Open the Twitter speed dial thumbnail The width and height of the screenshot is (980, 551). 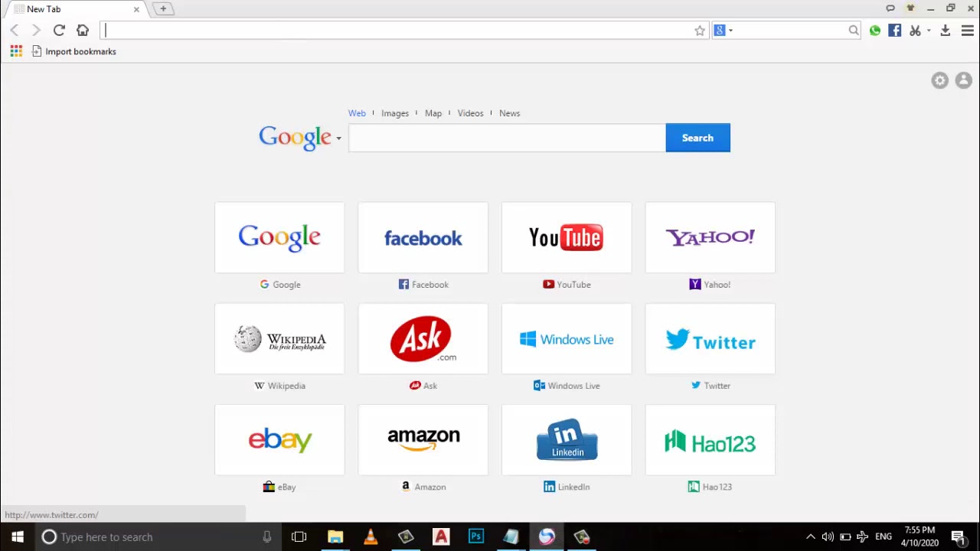pyautogui.click(x=710, y=339)
